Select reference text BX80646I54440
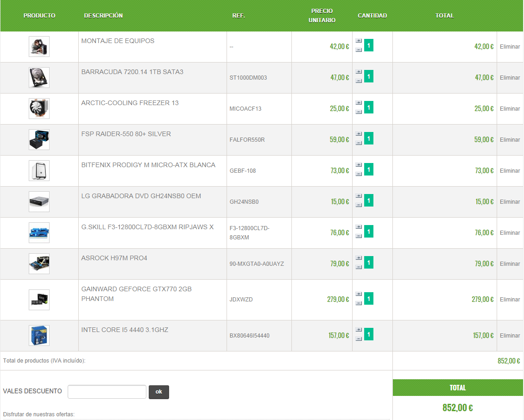The width and height of the screenshot is (524, 420). point(250,336)
